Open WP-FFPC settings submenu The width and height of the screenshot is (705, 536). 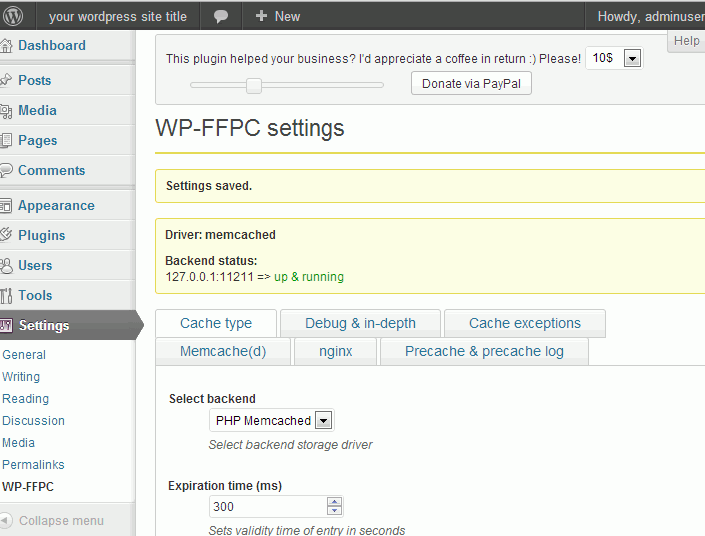[28, 487]
